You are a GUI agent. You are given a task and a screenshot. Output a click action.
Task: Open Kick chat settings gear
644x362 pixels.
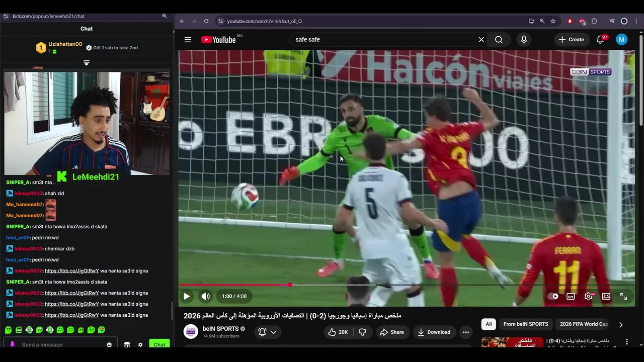click(x=140, y=345)
